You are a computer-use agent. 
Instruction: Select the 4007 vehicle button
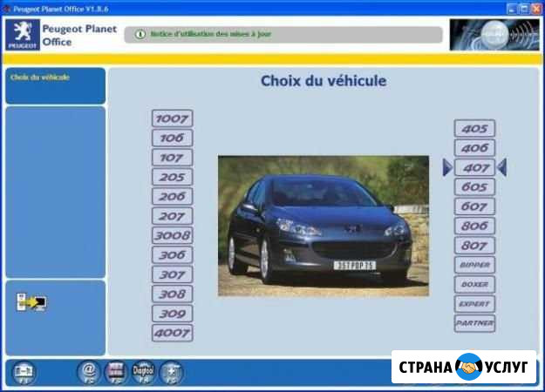pyautogui.click(x=172, y=333)
